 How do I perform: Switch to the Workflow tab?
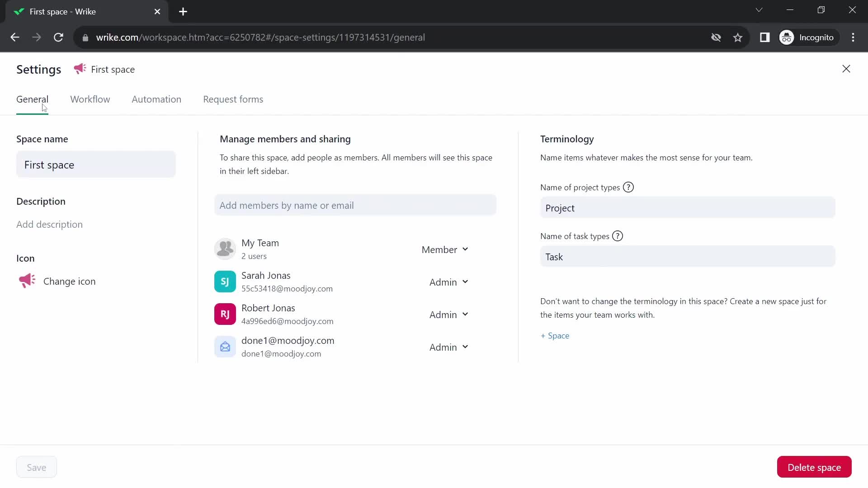(x=90, y=99)
